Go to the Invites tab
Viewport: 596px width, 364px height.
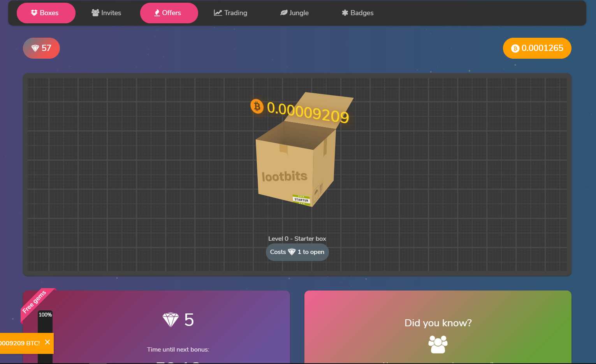point(106,13)
